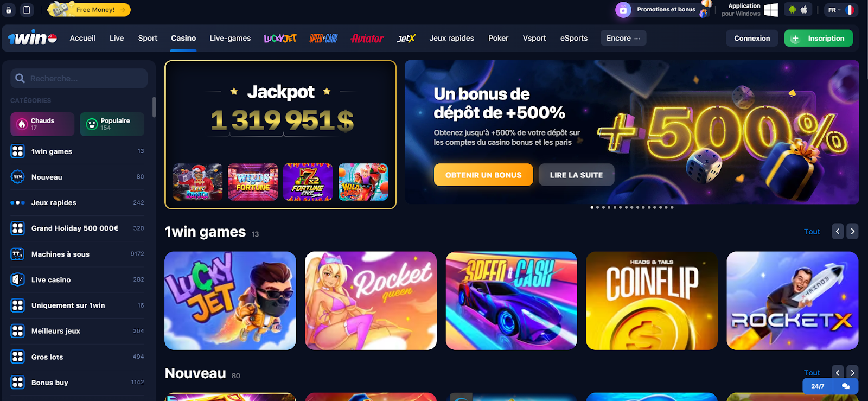Select the Populaire category filter

click(x=112, y=124)
